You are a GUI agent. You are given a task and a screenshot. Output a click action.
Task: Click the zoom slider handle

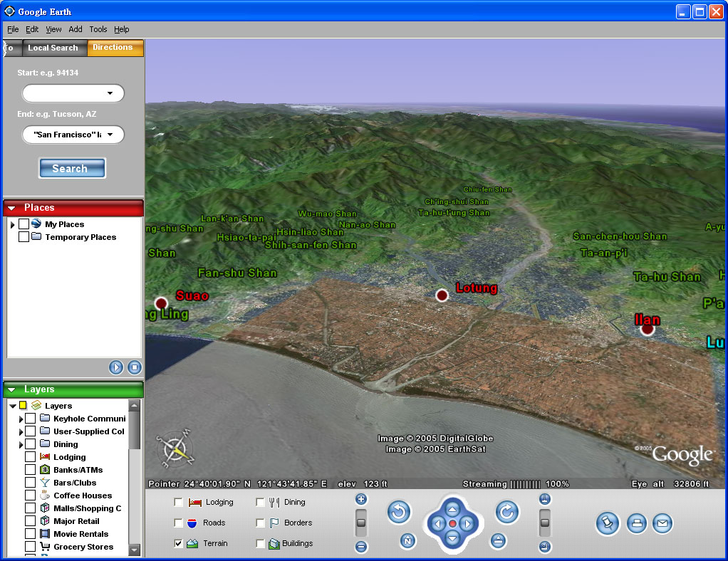click(360, 523)
